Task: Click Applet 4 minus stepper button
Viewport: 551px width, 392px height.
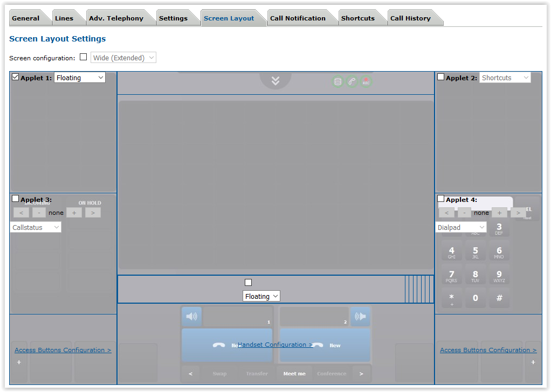Action: [464, 213]
